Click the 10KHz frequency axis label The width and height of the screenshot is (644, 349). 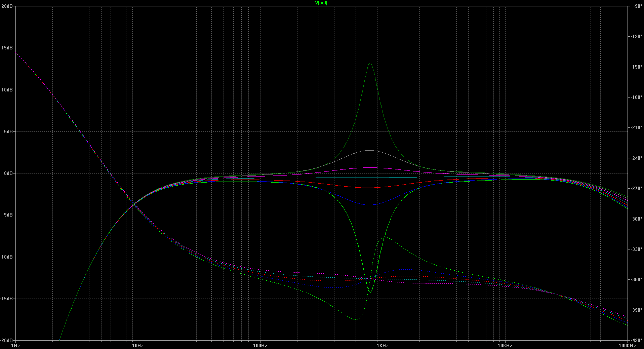coord(505,346)
